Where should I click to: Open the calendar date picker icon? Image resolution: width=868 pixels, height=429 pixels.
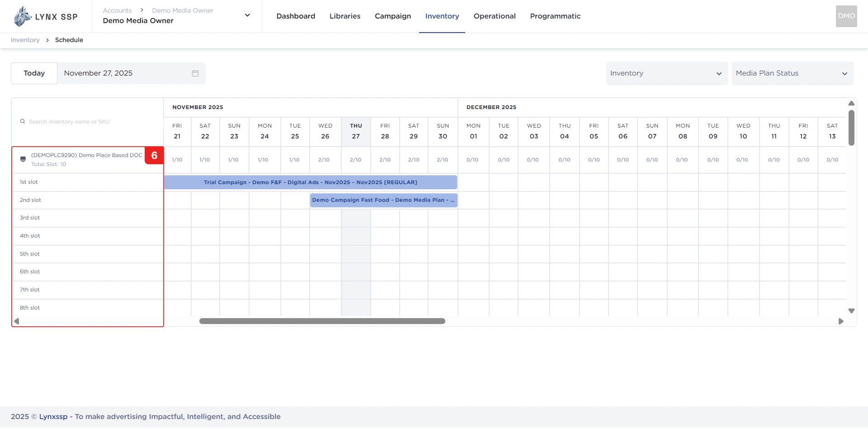point(195,73)
